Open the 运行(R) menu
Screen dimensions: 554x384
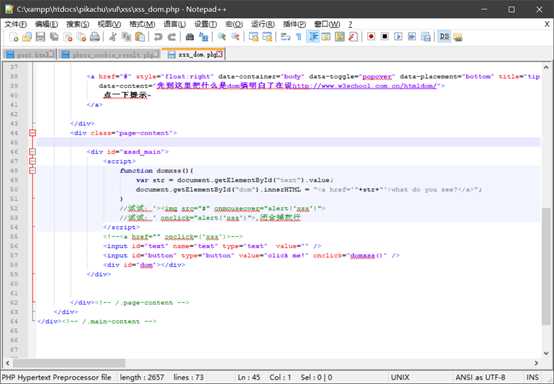(x=263, y=24)
